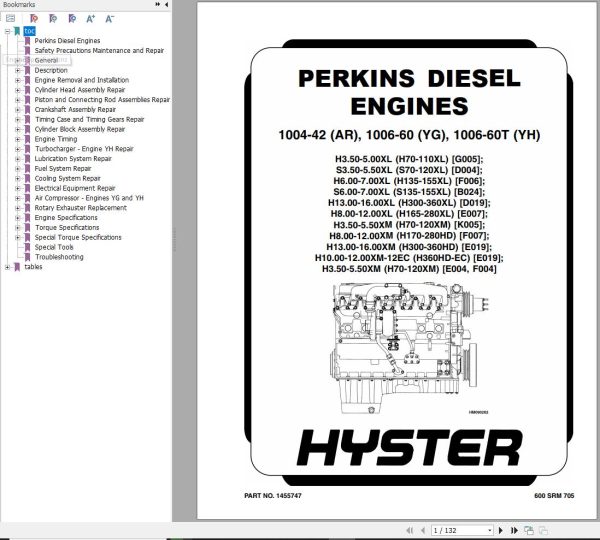Expand Lubrication System Repair bookmark
Image resolution: width=600 pixels, height=540 pixels.
[x=18, y=159]
